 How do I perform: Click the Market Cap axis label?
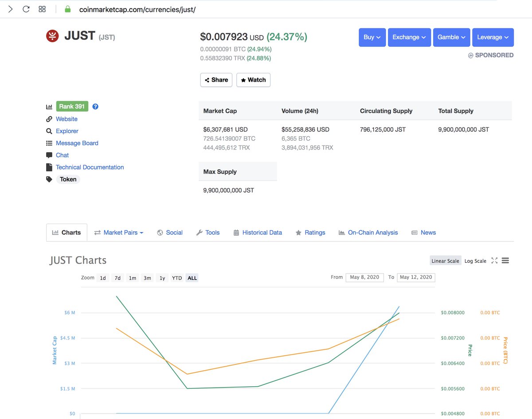pyautogui.click(x=55, y=350)
